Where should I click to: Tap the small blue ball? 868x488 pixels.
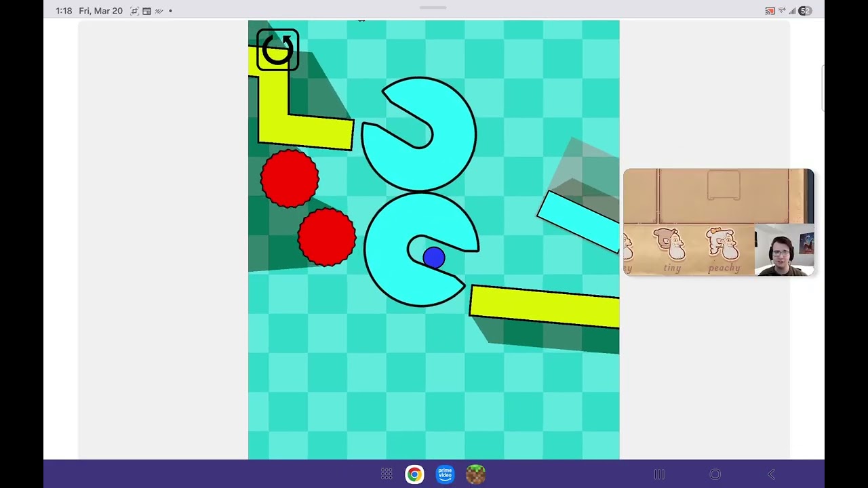434,258
